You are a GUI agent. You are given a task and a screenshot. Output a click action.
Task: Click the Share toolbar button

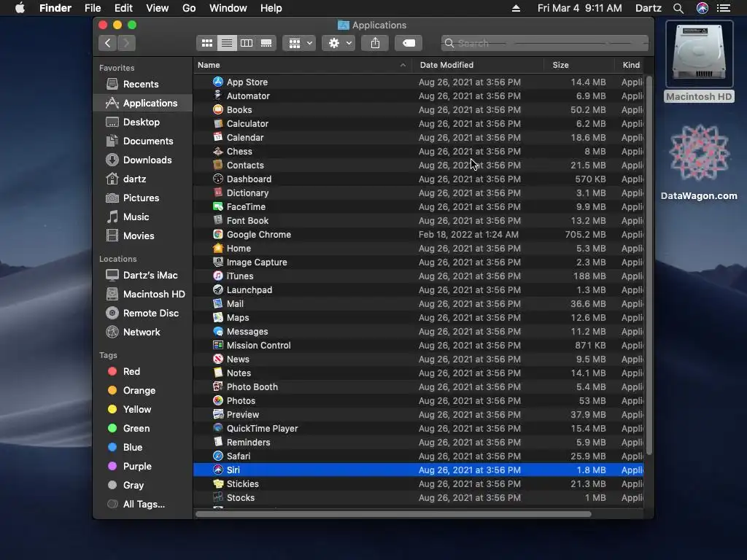375,43
